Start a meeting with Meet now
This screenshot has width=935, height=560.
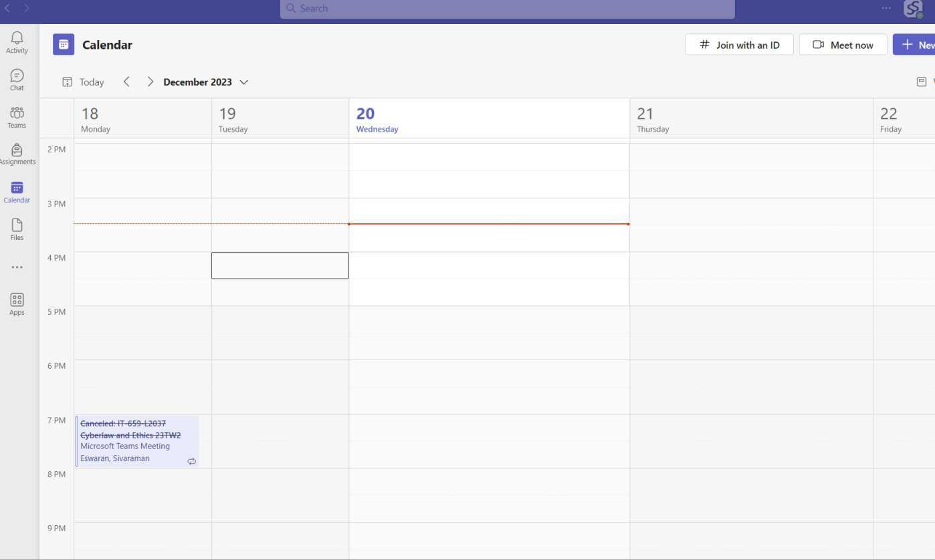[843, 45]
